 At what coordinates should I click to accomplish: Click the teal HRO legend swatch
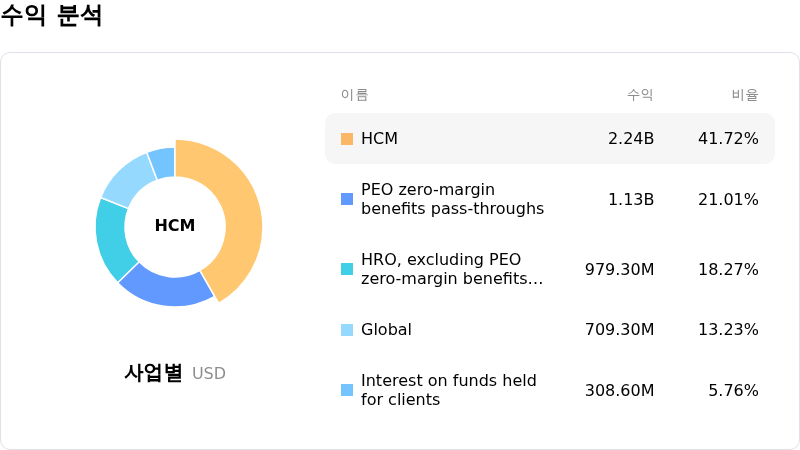pyautogui.click(x=347, y=269)
